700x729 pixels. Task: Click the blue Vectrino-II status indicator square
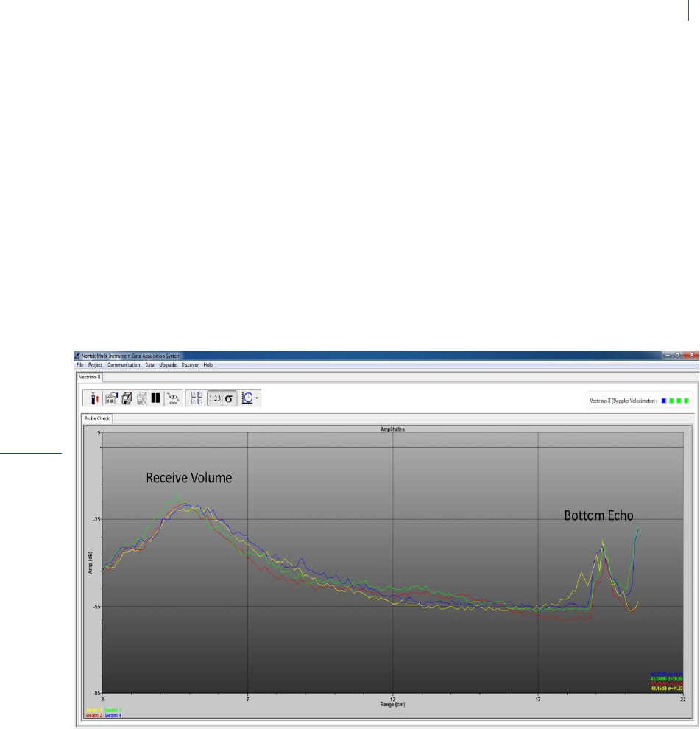664,401
